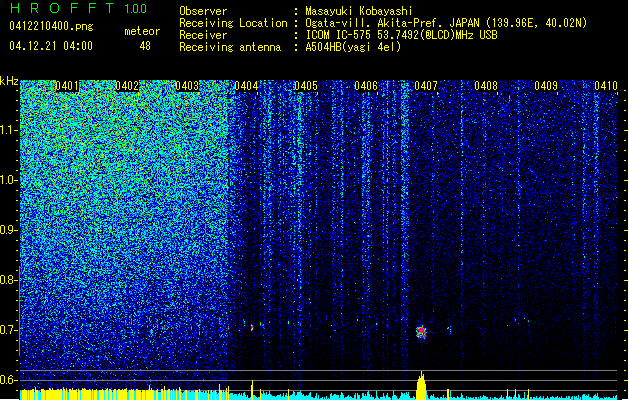Click the 0410 time marker
Image resolution: width=629 pixels, height=400 pixels.
[606, 86]
